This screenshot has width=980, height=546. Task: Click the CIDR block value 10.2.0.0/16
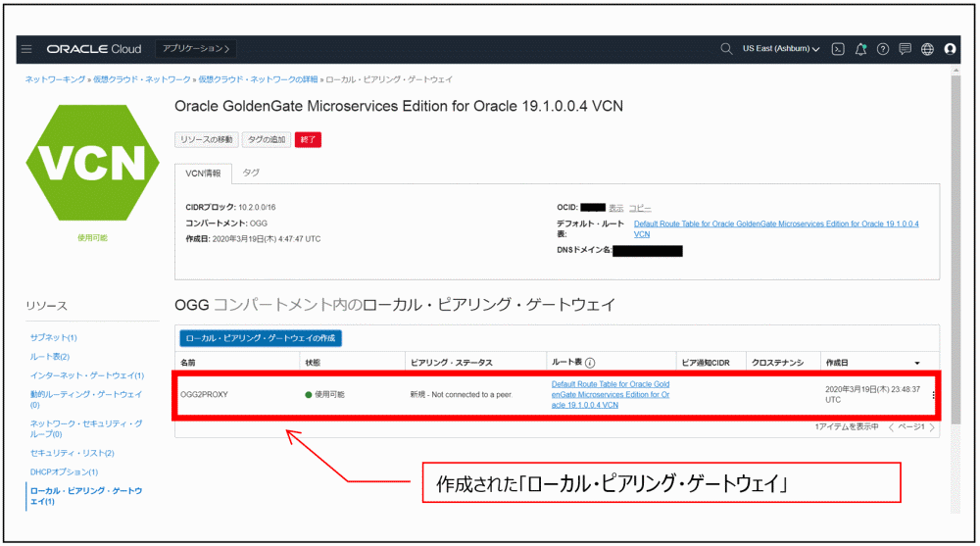click(x=257, y=208)
